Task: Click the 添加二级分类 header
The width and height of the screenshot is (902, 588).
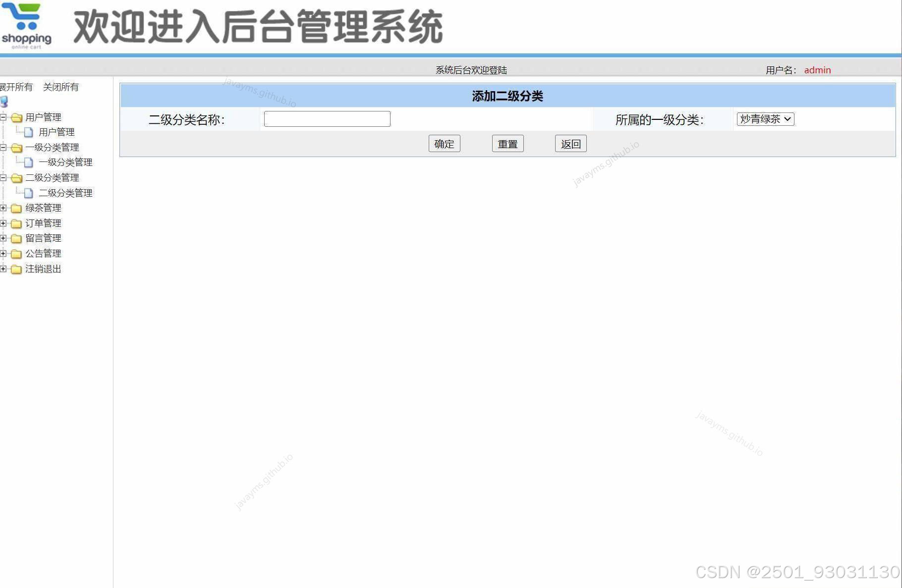Action: pos(507,96)
